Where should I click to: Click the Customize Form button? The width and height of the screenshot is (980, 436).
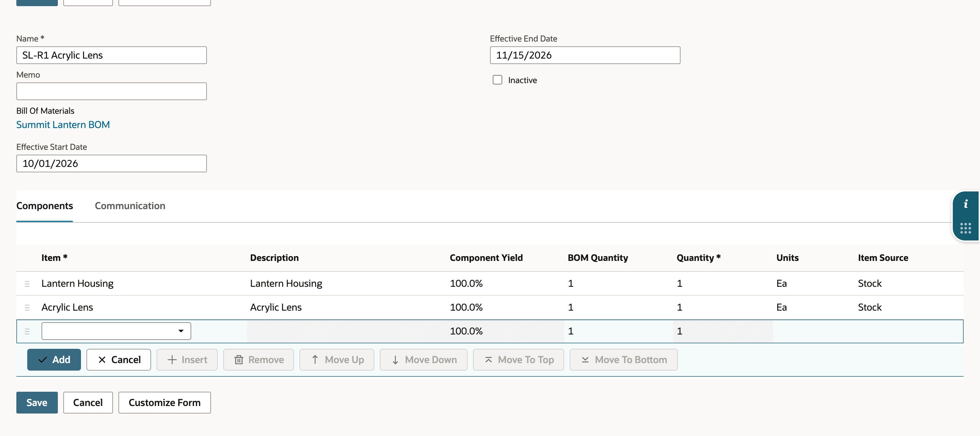click(164, 403)
